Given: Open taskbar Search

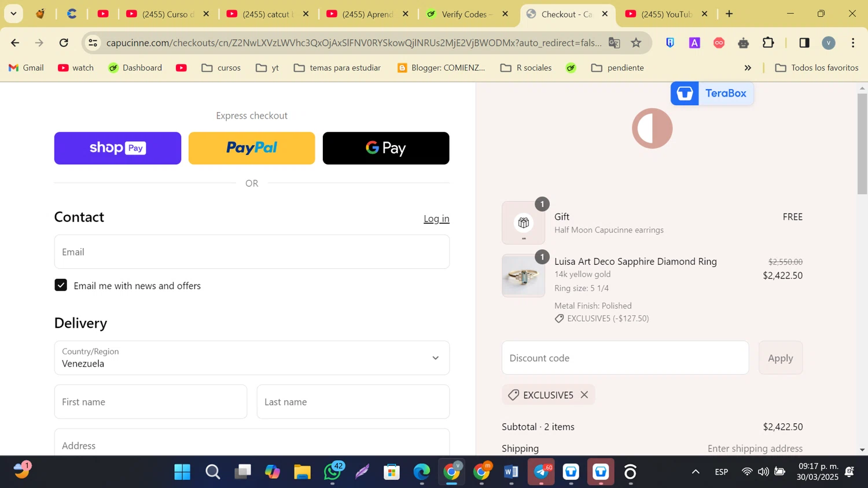Looking at the screenshot, I should [x=212, y=472].
